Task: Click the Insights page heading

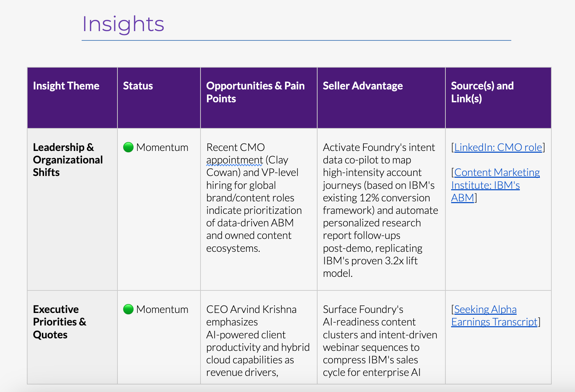Action: click(123, 24)
